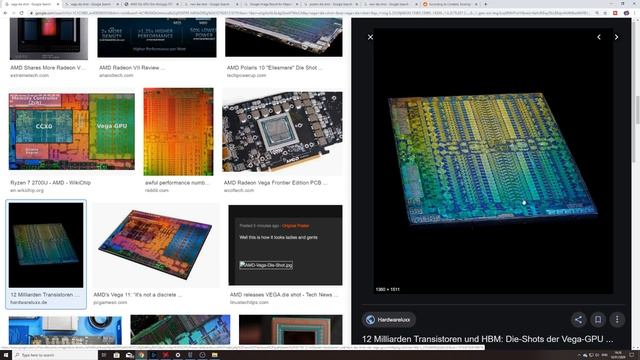Click the Chrome address bar URL
This screenshot has height=360, width=640.
310,13
